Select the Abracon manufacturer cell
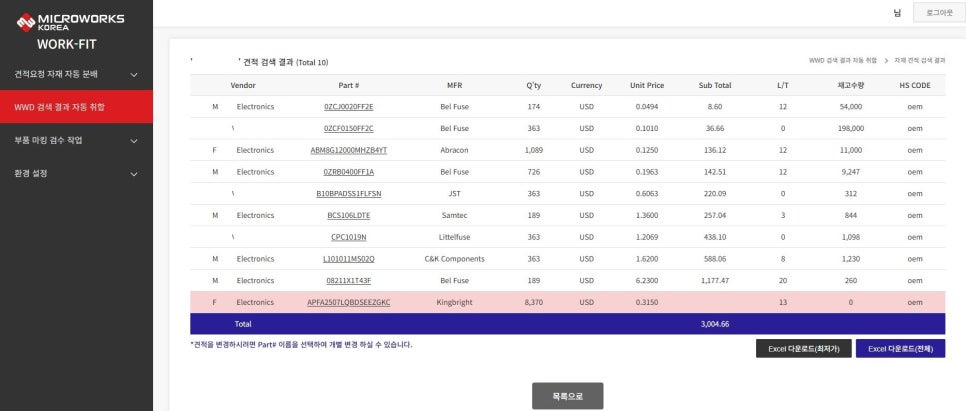This screenshot has height=411, width=966. 455,150
